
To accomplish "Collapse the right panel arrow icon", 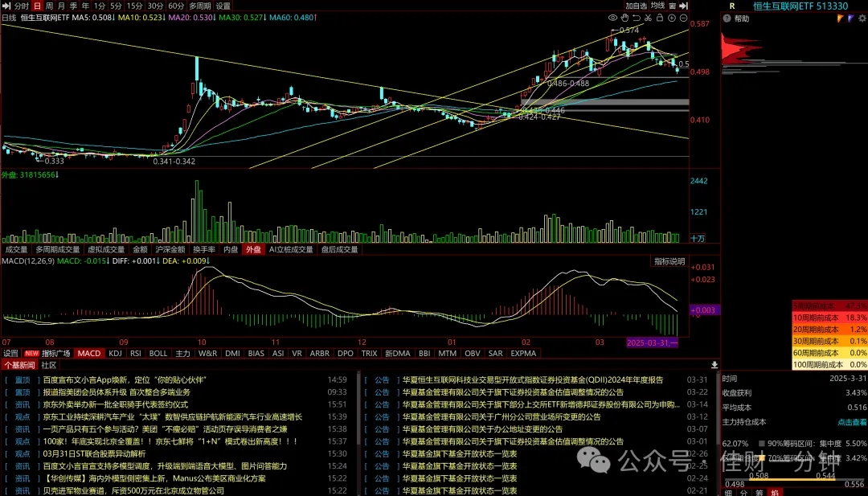I will click(684, 6).
